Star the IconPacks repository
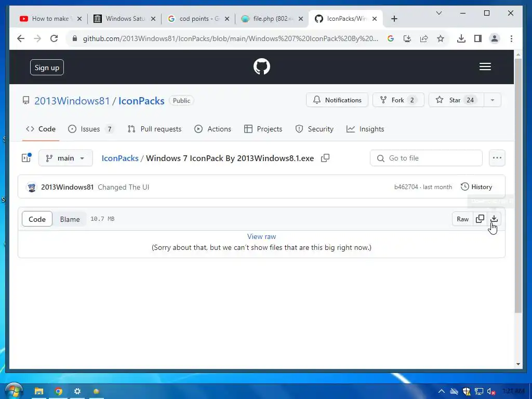This screenshot has width=532, height=399. 456,100
